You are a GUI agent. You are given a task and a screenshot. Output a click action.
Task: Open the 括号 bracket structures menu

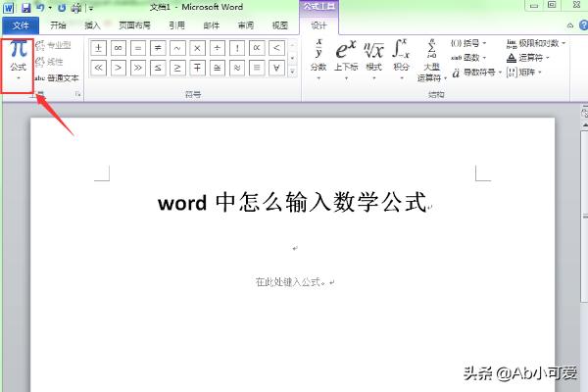(x=468, y=43)
